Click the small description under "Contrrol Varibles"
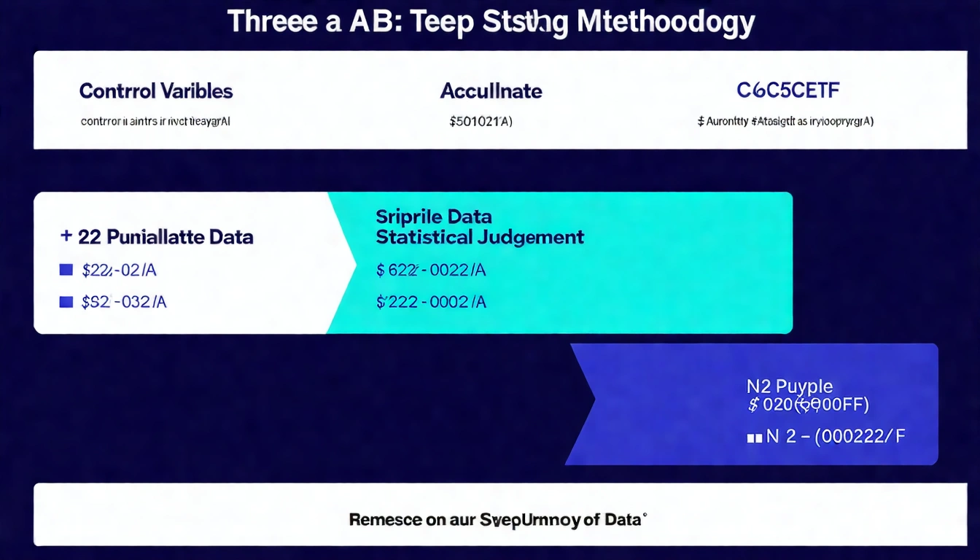This screenshot has height=560, width=980. (155, 122)
